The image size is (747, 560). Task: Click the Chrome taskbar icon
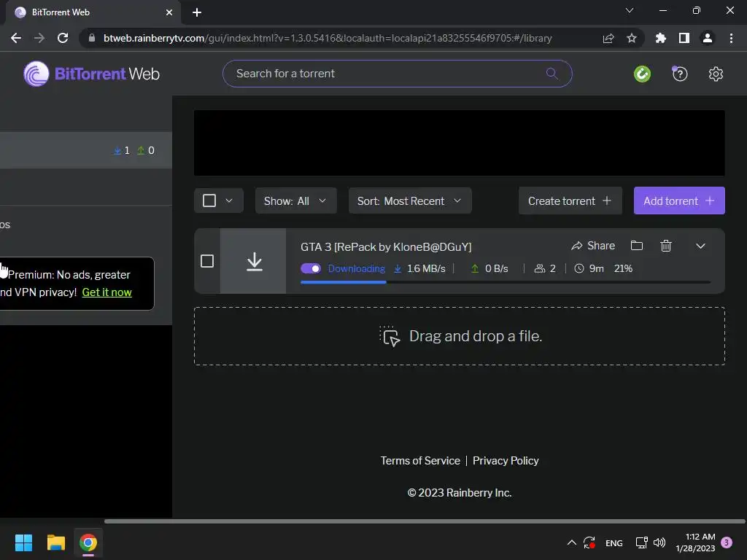pos(88,542)
